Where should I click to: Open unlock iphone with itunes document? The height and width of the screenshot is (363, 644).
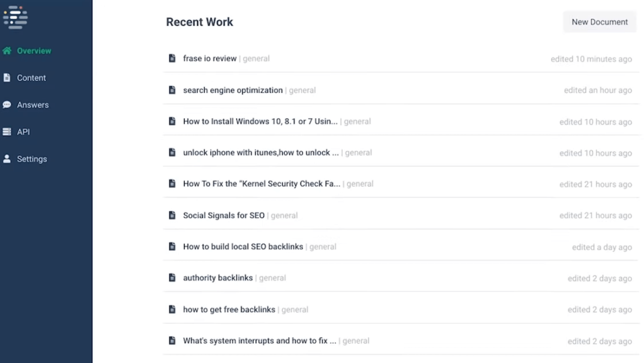pyautogui.click(x=261, y=152)
